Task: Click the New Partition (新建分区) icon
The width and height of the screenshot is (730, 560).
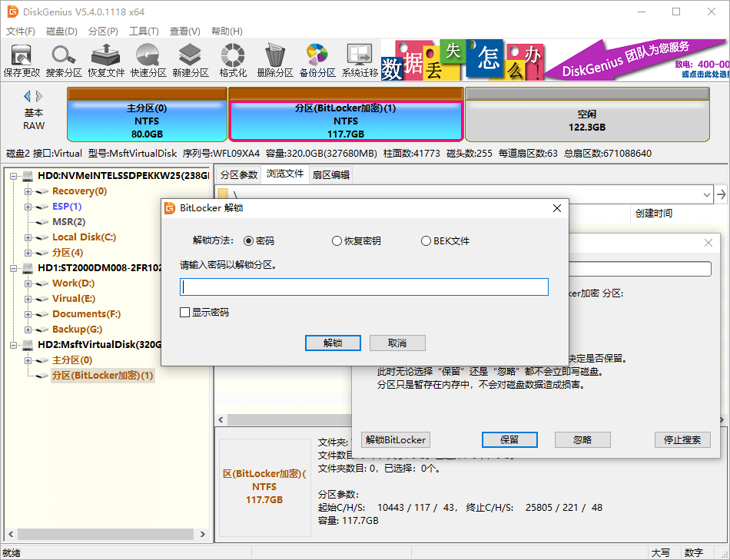Action: 191,61
